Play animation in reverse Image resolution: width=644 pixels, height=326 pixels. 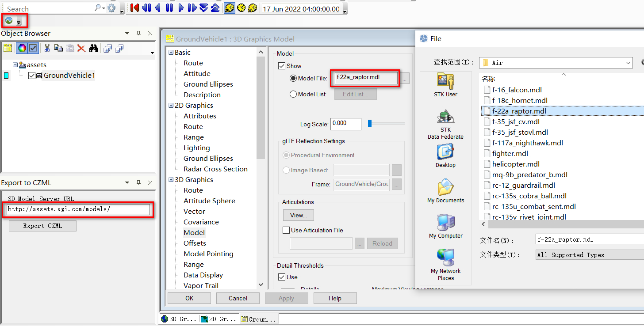158,8
